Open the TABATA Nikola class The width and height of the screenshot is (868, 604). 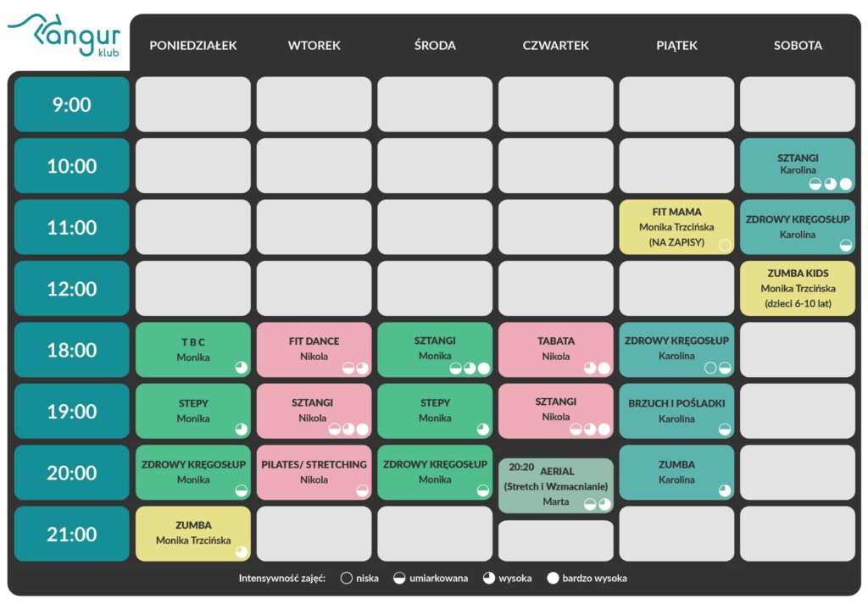tap(556, 350)
